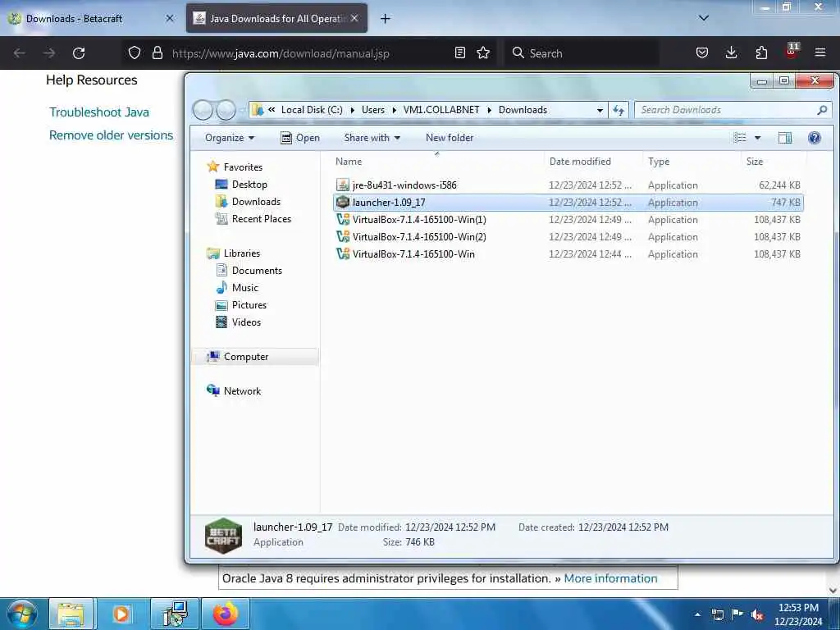This screenshot has width=840, height=630.
Task: Open the list all tabs chevron
Action: pyautogui.click(x=704, y=18)
